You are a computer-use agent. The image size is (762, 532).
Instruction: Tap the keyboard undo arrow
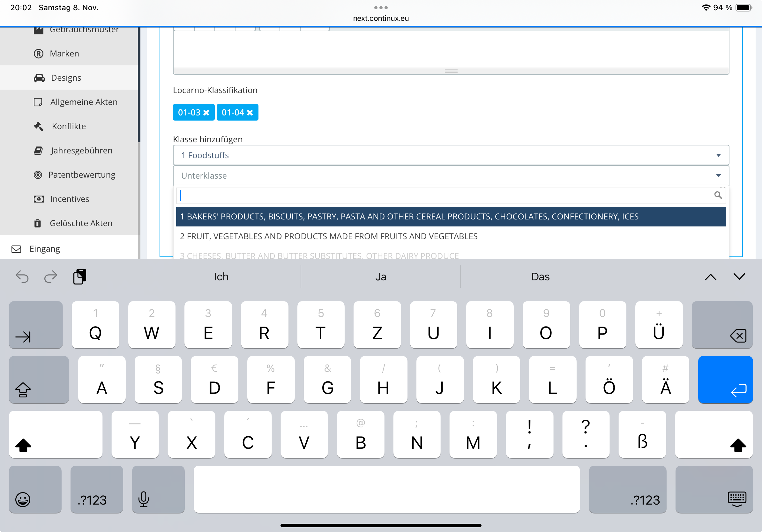[x=22, y=277]
